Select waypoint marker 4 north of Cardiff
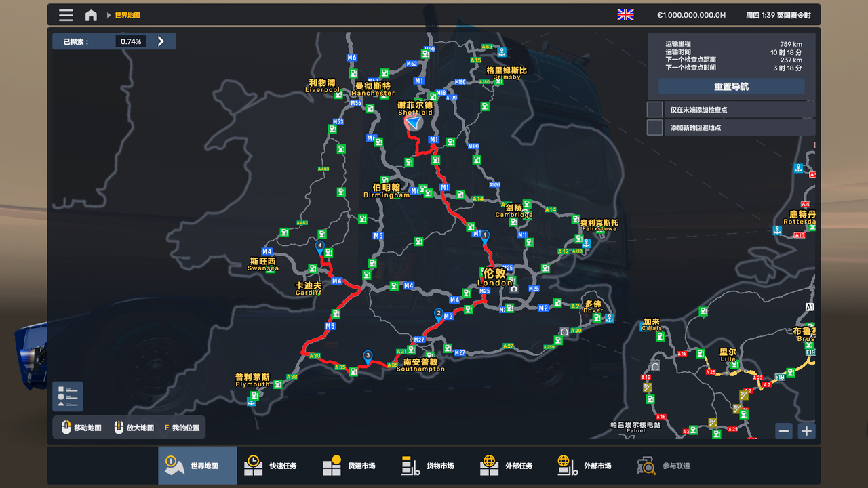Screen dimensions: 868x488 pyautogui.click(x=319, y=247)
